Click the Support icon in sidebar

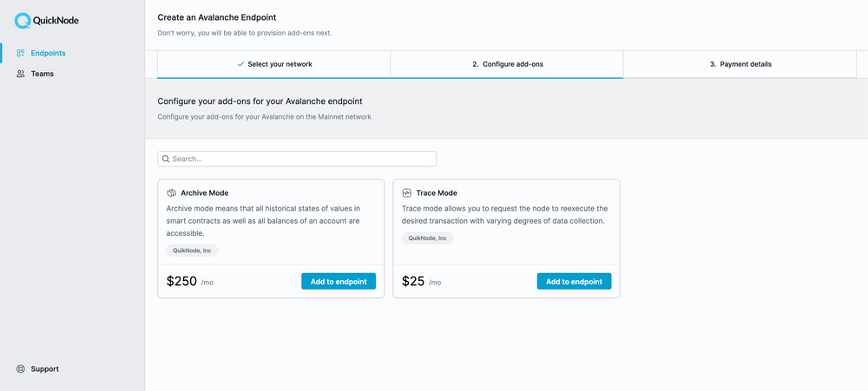21,368
